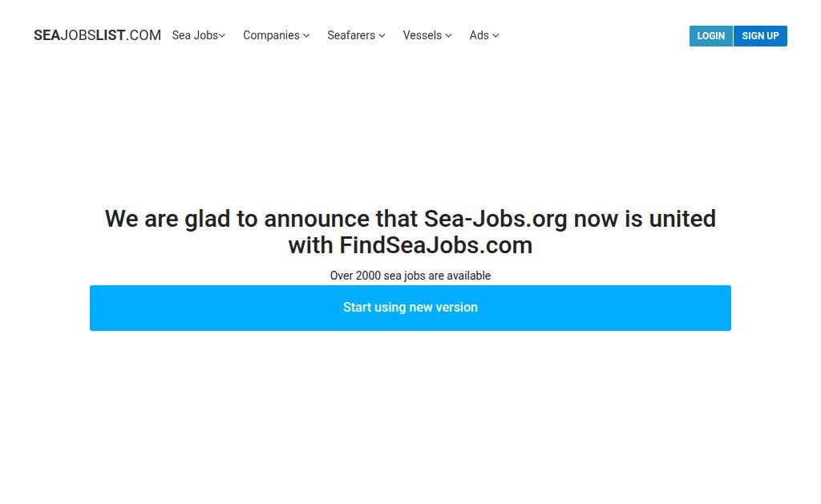Expand the Companies dropdown arrow

(x=306, y=35)
